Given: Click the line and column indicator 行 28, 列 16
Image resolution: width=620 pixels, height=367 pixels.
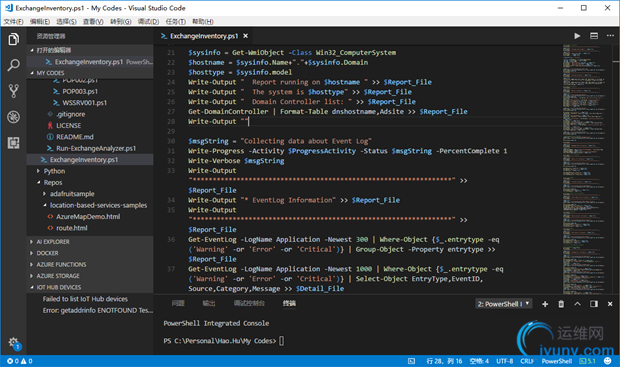Looking at the screenshot, I should tap(444, 361).
